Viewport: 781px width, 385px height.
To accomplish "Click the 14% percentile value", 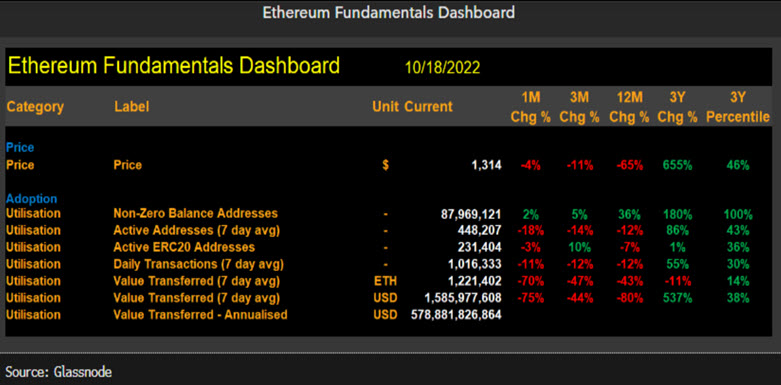I will point(738,281).
